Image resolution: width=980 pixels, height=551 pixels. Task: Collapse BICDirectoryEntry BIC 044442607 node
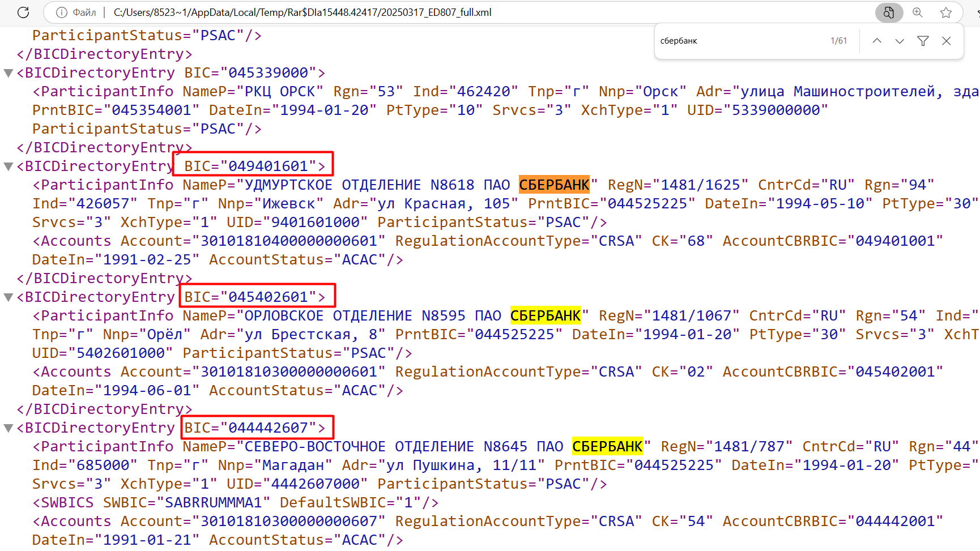8,428
